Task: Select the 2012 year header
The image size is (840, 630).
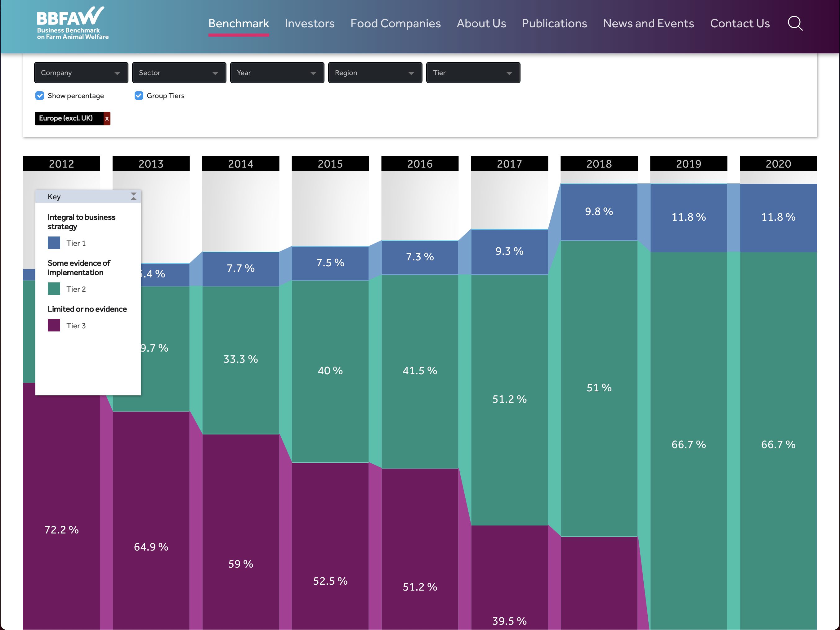Action: point(61,164)
